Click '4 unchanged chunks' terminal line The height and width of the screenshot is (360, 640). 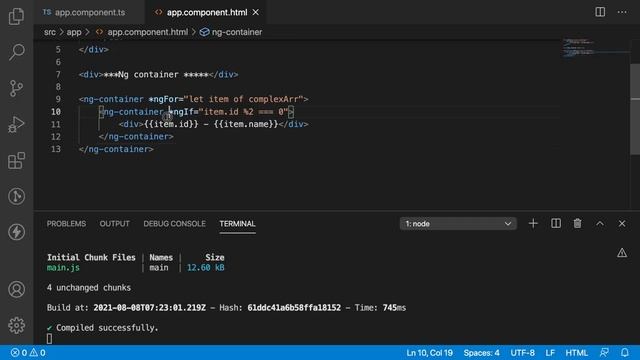89,288
